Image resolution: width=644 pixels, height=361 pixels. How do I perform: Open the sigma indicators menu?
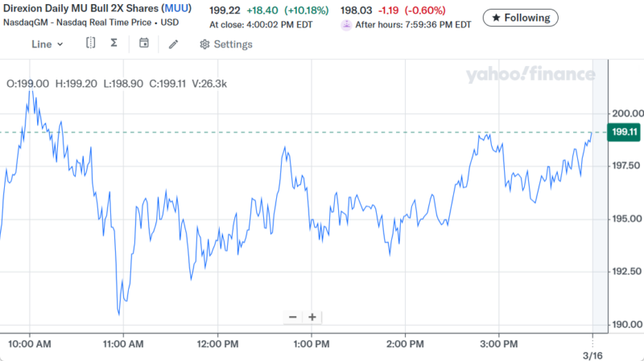click(114, 43)
